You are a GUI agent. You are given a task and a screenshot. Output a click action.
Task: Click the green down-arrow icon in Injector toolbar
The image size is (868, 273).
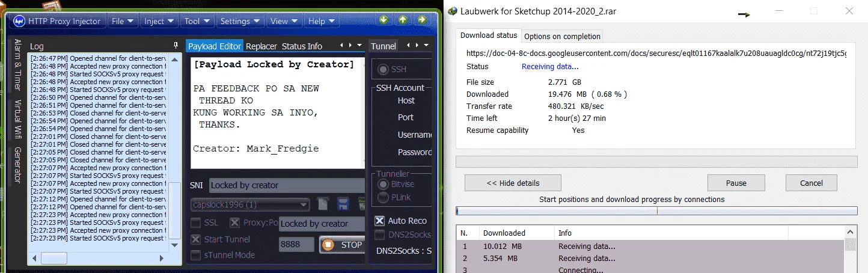[x=384, y=20]
